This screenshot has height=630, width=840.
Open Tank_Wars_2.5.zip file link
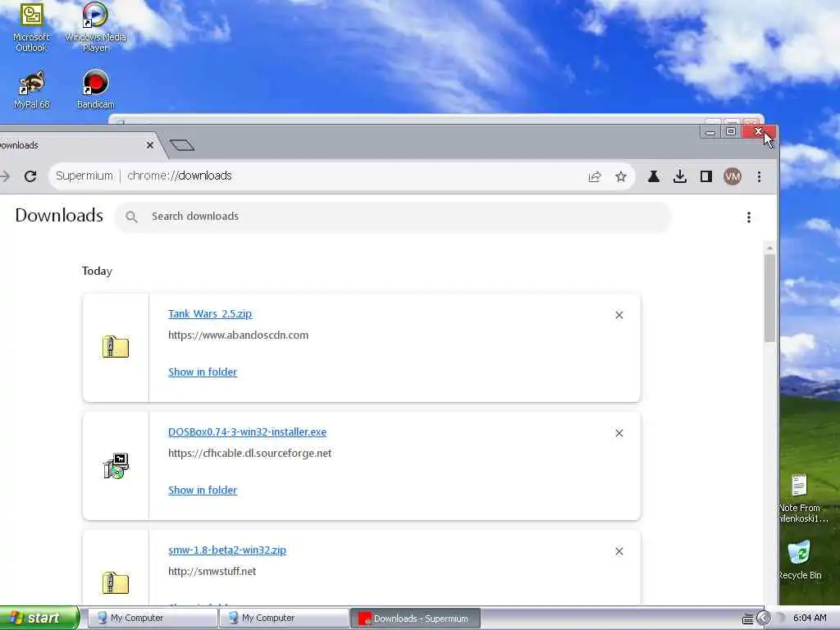[210, 314]
